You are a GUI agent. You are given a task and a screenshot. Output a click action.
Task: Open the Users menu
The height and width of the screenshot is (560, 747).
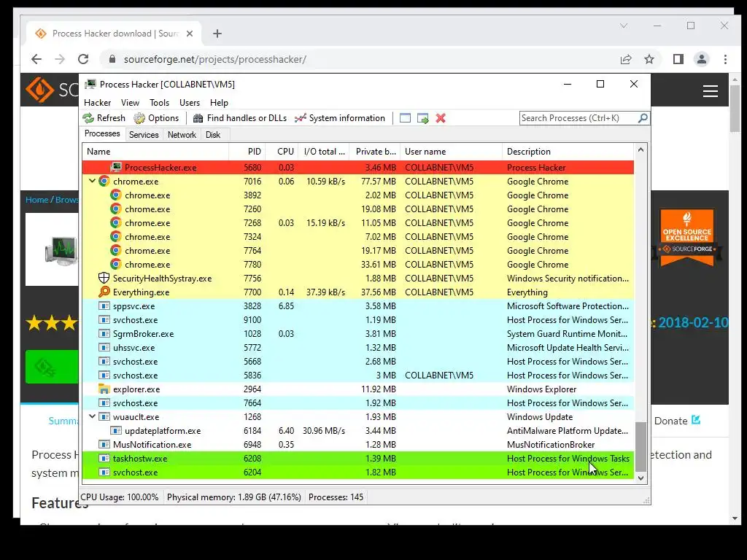click(x=190, y=102)
